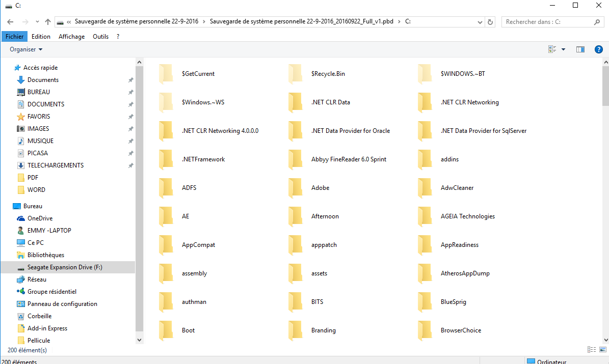Viewport: 609px width, 364px height.
Task: Select the .NET Data Provider for Oracle folder
Action: point(350,131)
